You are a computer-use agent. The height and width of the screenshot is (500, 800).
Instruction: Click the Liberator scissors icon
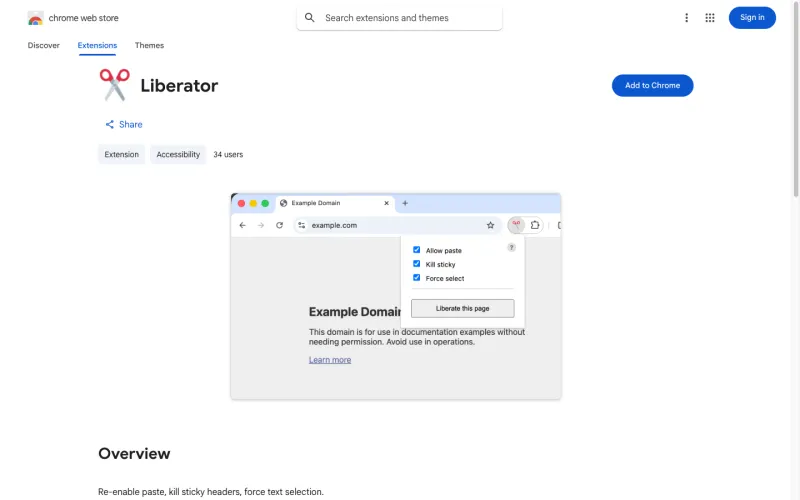pyautogui.click(x=114, y=85)
